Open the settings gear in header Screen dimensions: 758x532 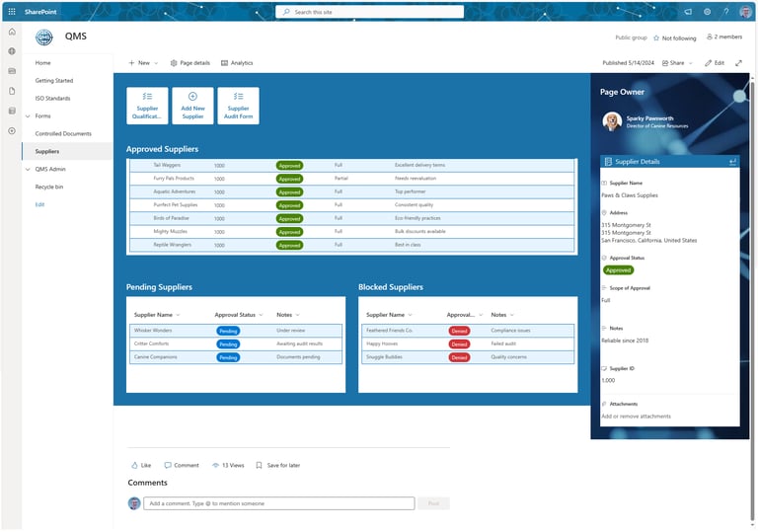pyautogui.click(x=708, y=12)
